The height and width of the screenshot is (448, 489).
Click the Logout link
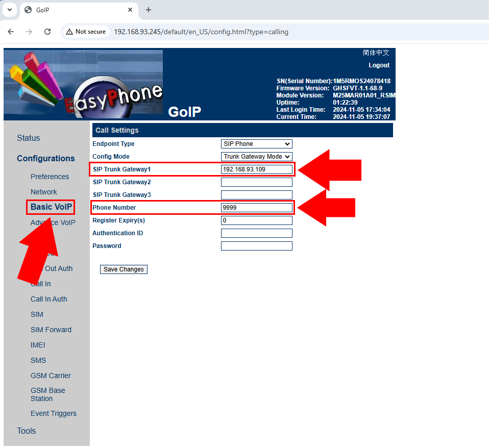(379, 65)
